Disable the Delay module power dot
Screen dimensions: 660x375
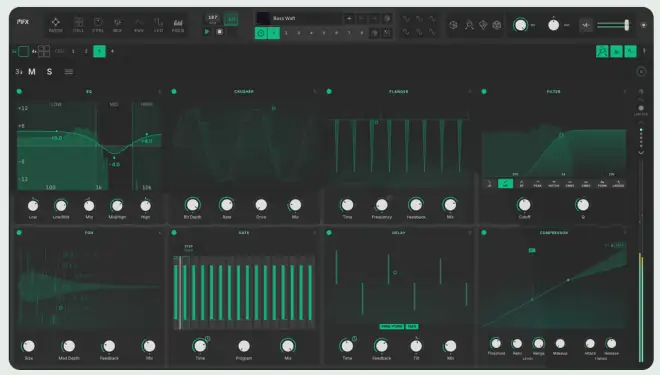coord(329,232)
